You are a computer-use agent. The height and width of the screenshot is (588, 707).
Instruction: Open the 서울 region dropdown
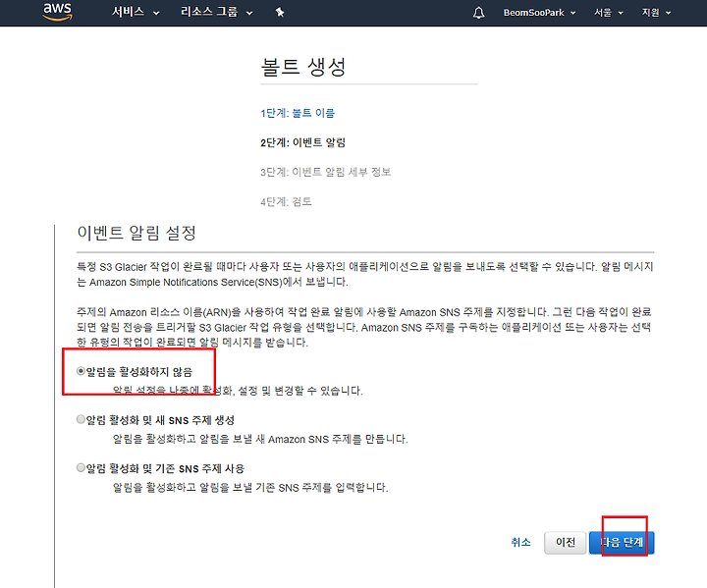[608, 13]
